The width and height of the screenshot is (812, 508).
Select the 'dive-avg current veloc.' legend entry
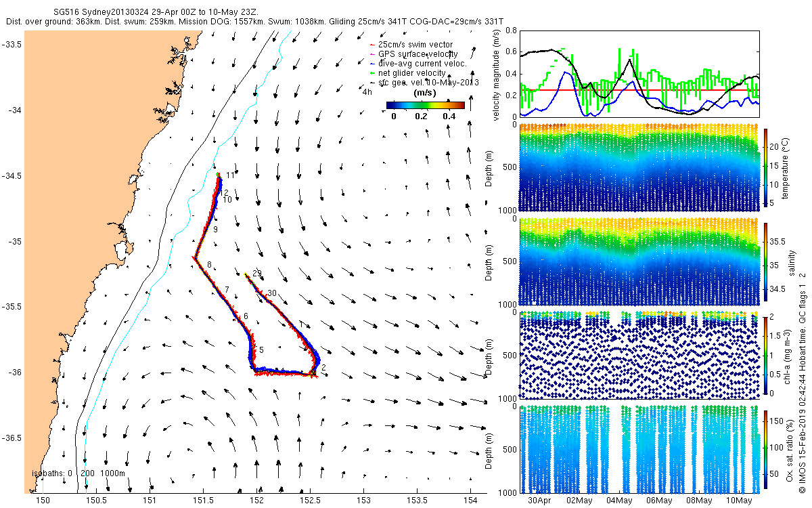pos(418,63)
